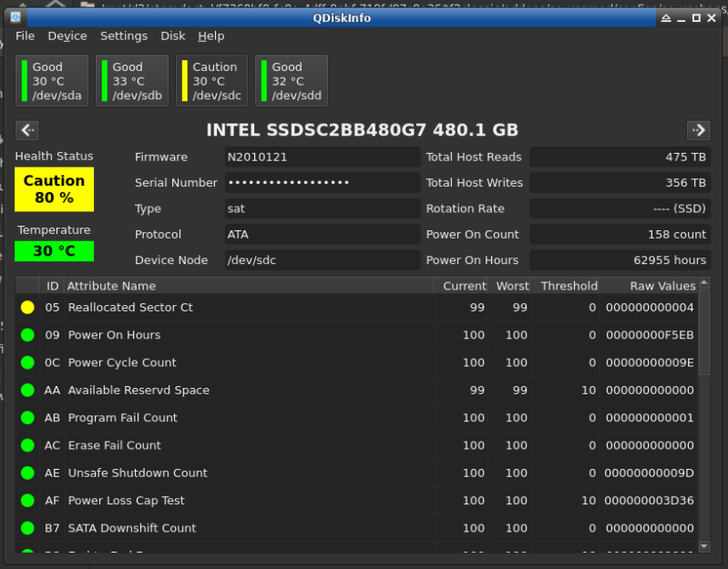The height and width of the screenshot is (569, 728).
Task: Click green status dot for SATA Downshift Count
Action: (x=27, y=528)
